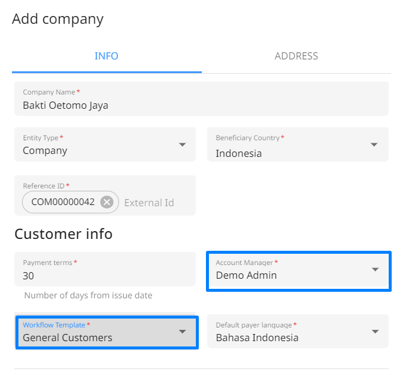Click the COM00000042 reference chip text
The height and width of the screenshot is (375, 400).
[x=63, y=202]
